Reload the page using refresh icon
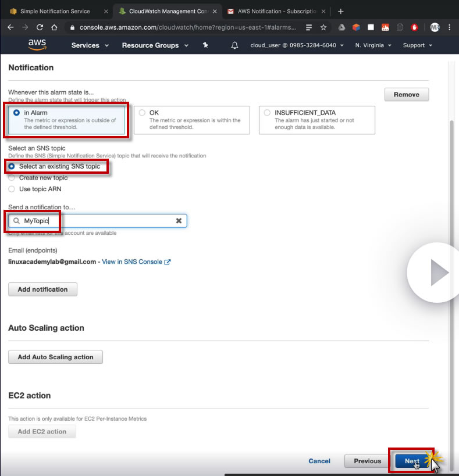Image resolution: width=459 pixels, height=476 pixels. (40, 27)
